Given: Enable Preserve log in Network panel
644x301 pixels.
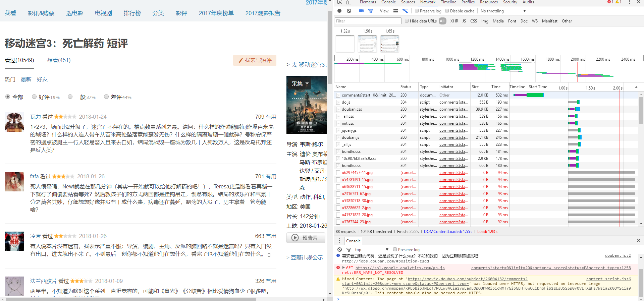Looking at the screenshot, I should tap(417, 11).
